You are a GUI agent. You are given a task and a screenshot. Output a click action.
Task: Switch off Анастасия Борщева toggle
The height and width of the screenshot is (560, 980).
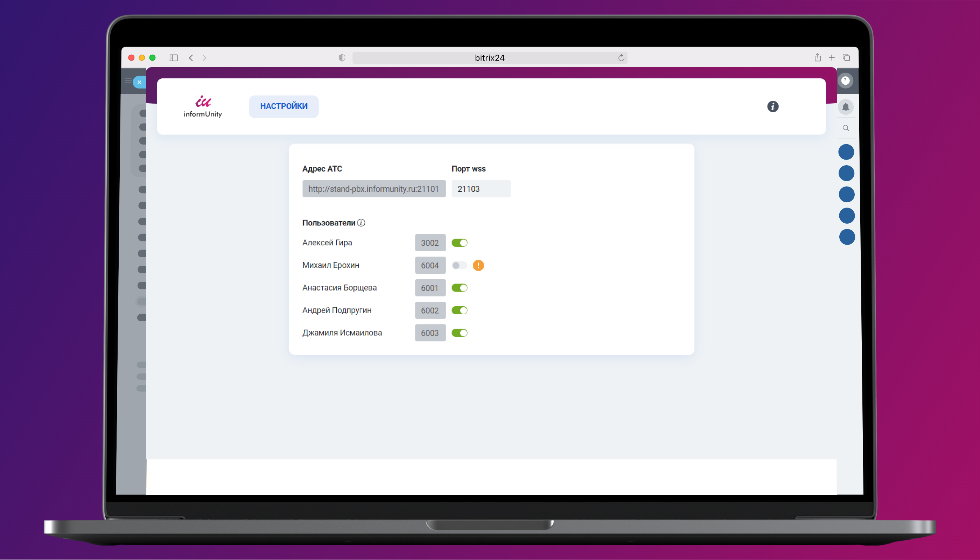pos(459,288)
